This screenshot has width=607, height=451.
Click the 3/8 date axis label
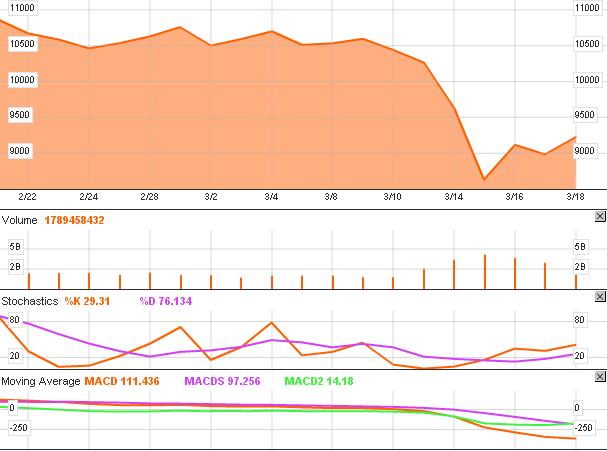point(331,197)
